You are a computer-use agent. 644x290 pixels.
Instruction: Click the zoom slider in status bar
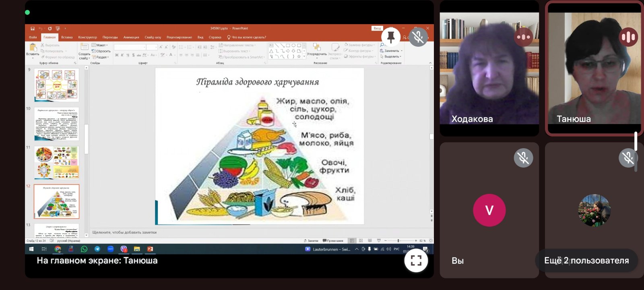[x=398, y=240]
